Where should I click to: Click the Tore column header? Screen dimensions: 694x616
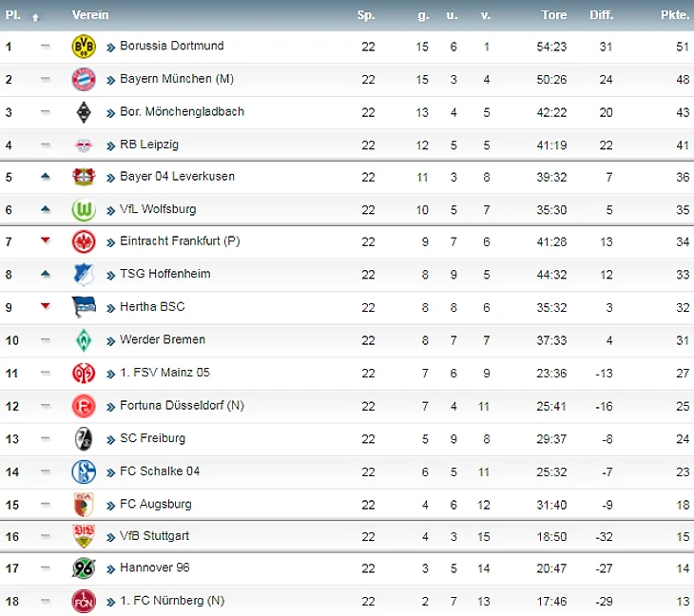(x=554, y=15)
